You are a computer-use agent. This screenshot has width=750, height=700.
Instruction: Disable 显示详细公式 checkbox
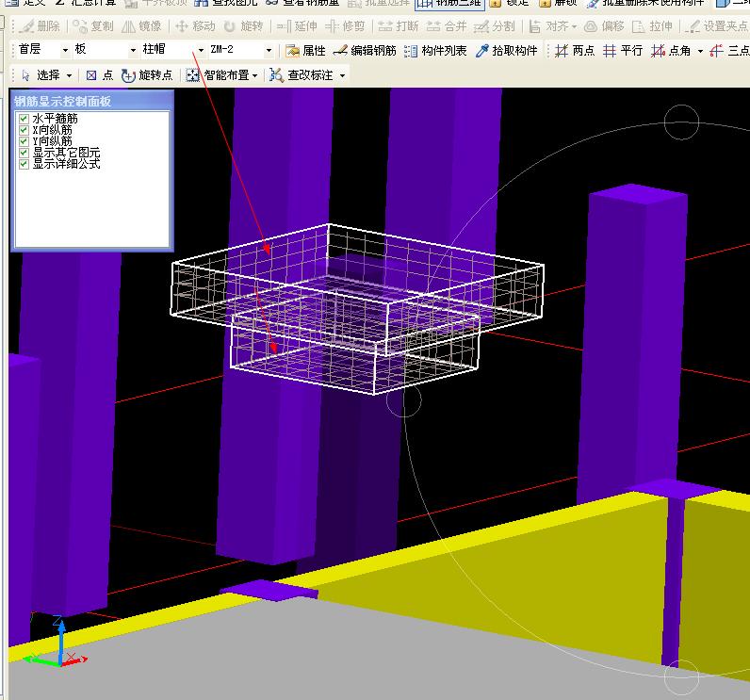coord(24,164)
